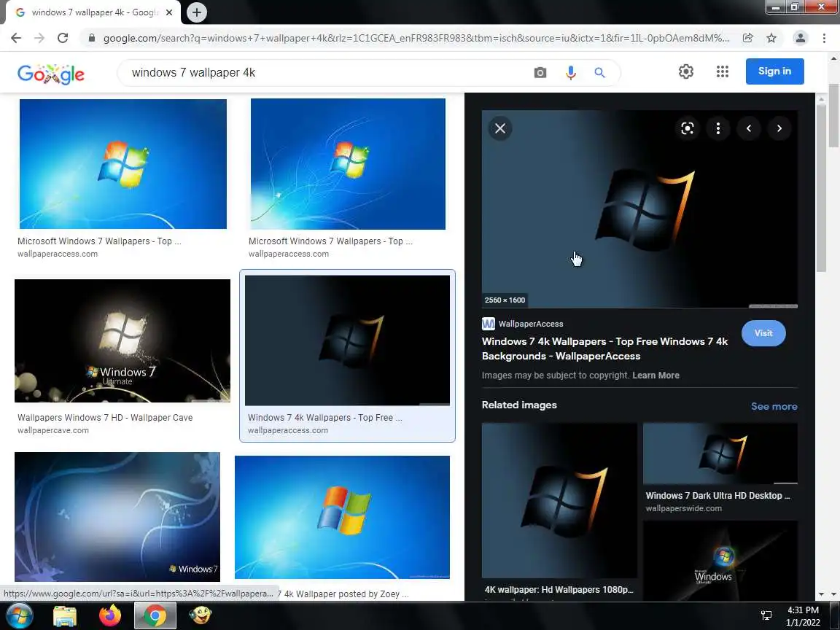This screenshot has height=630, width=840.
Task: Click the network icon in system tray
Action: 766,616
